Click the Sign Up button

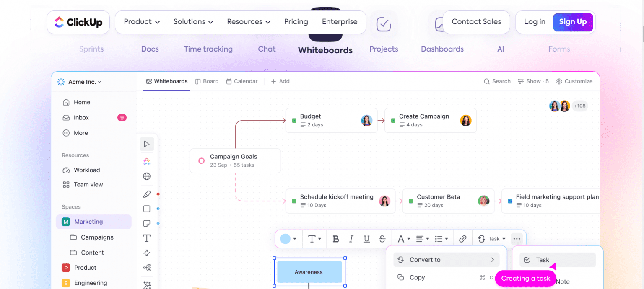pyautogui.click(x=573, y=22)
